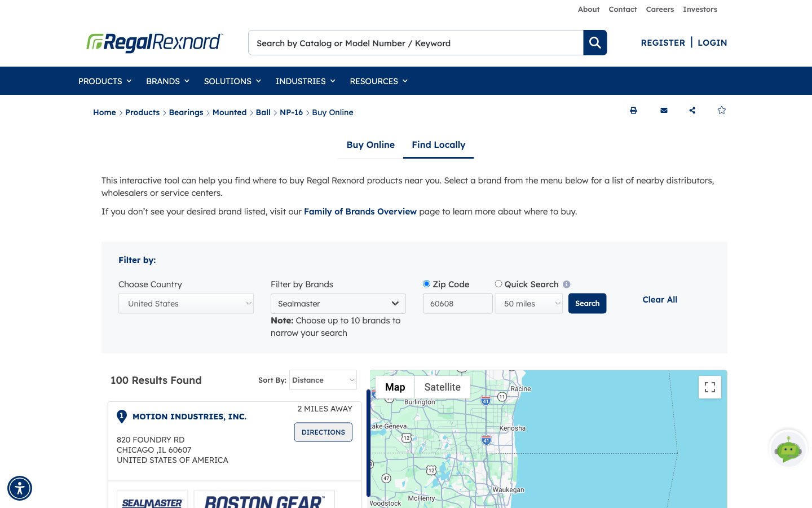Go to NP-16 breadcrumb link
The height and width of the screenshot is (508, 812).
point(292,112)
